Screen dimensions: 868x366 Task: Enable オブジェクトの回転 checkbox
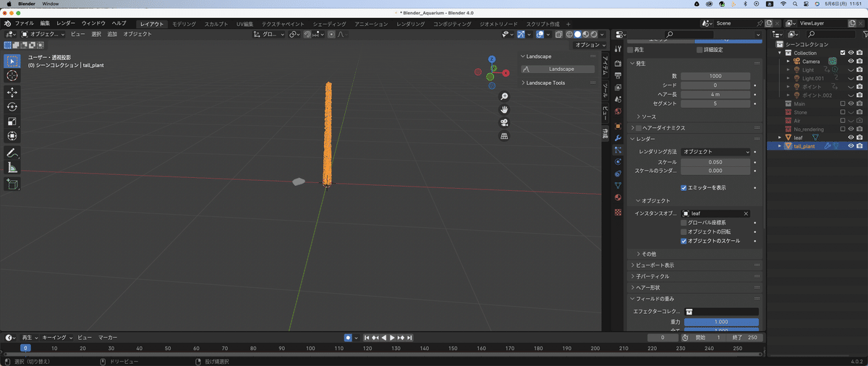[x=684, y=231]
